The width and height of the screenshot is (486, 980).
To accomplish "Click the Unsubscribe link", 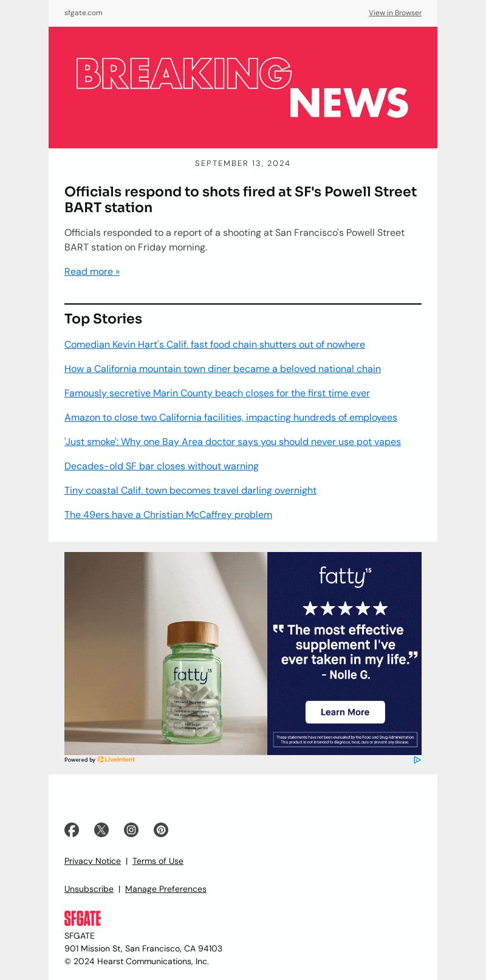I will [x=89, y=889].
